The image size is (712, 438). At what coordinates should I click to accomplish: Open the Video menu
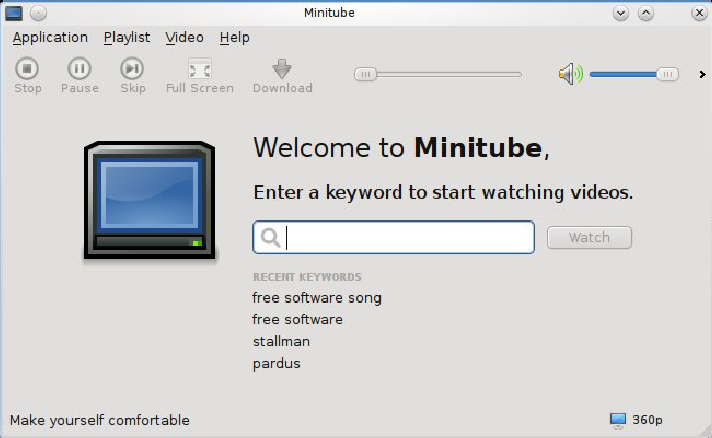click(185, 38)
